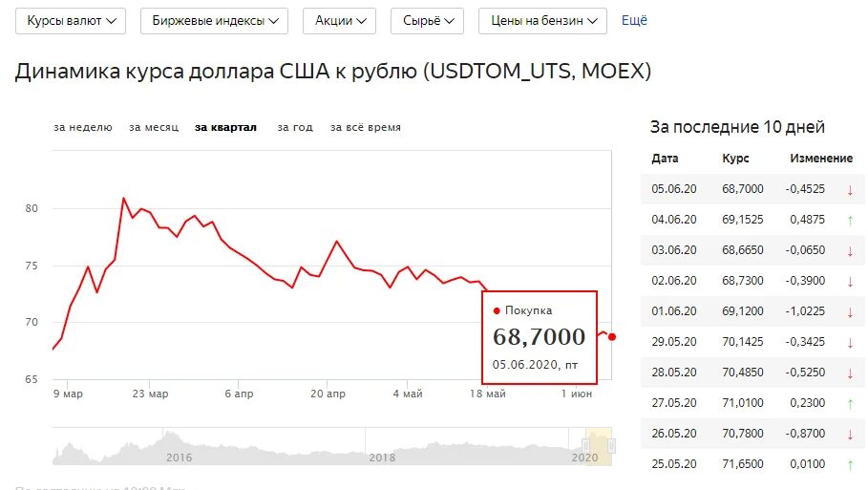Switch chart period to за год

tap(295, 127)
